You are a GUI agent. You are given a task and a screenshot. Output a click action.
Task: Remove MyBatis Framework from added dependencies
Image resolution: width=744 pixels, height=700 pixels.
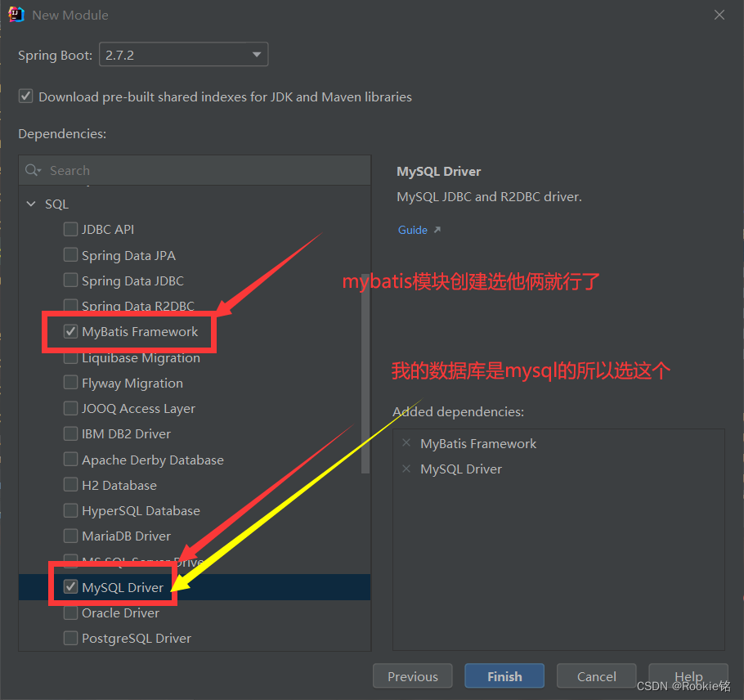tap(406, 442)
